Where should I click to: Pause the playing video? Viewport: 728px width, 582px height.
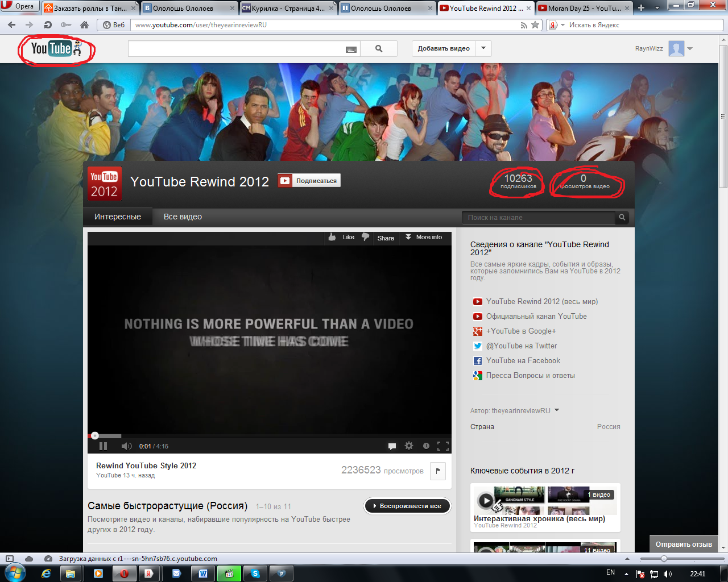[103, 446]
